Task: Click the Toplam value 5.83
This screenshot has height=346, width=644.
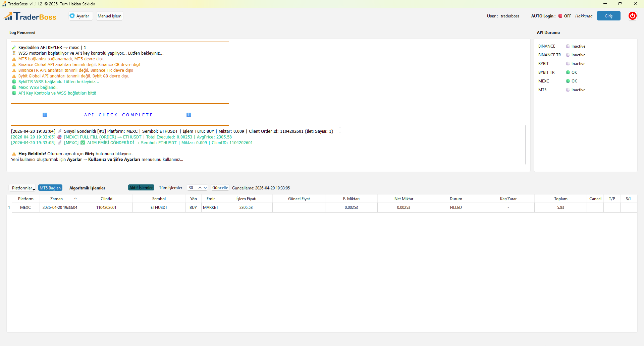Action: pos(560,208)
